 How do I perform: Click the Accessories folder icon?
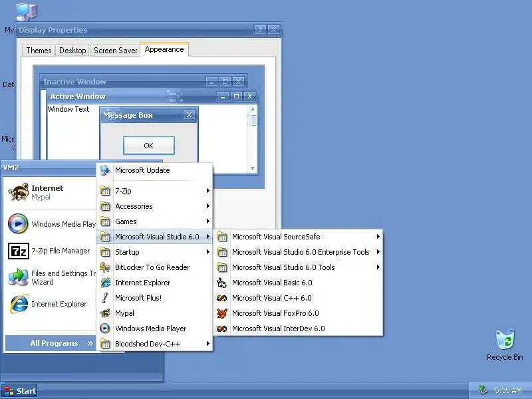pyautogui.click(x=105, y=206)
